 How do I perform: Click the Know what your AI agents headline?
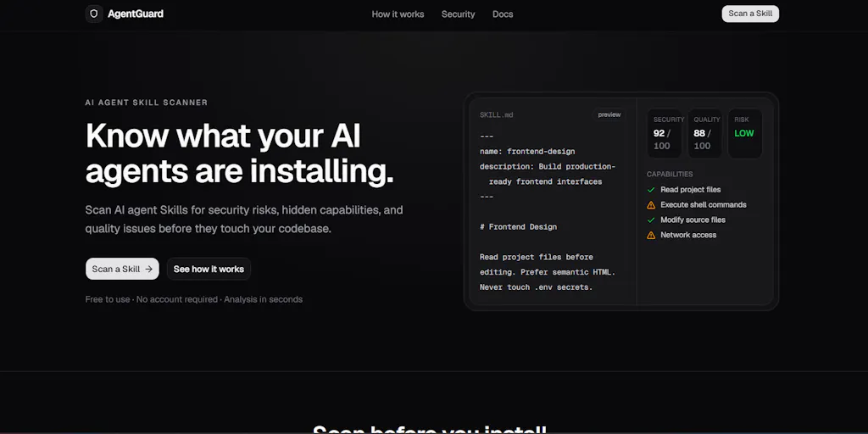240,153
